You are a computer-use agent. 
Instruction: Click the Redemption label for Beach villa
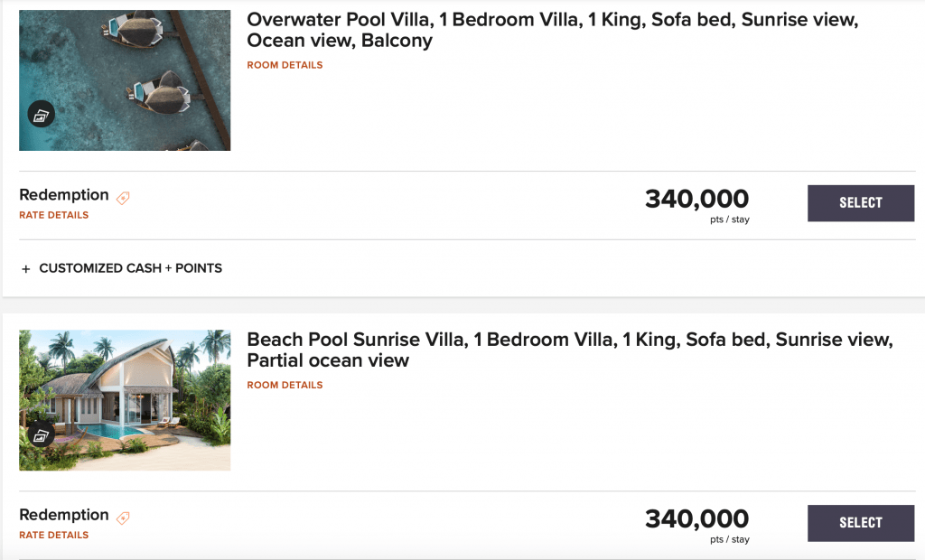coord(64,515)
